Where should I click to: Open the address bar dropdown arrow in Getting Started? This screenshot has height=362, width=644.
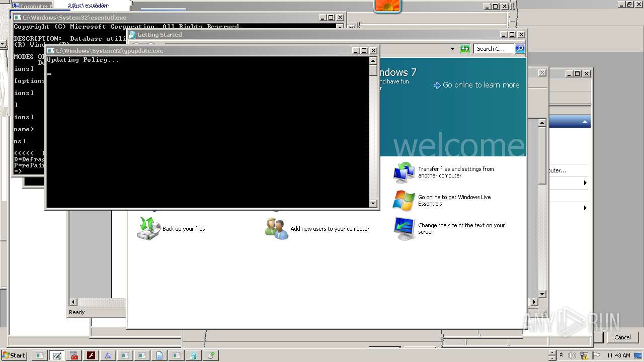pyautogui.click(x=452, y=49)
